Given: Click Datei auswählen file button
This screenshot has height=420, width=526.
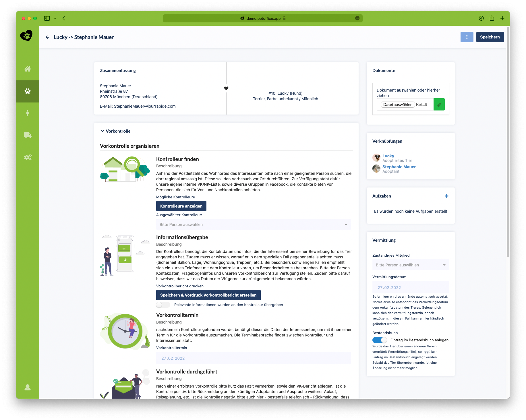Looking at the screenshot, I should click(398, 104).
